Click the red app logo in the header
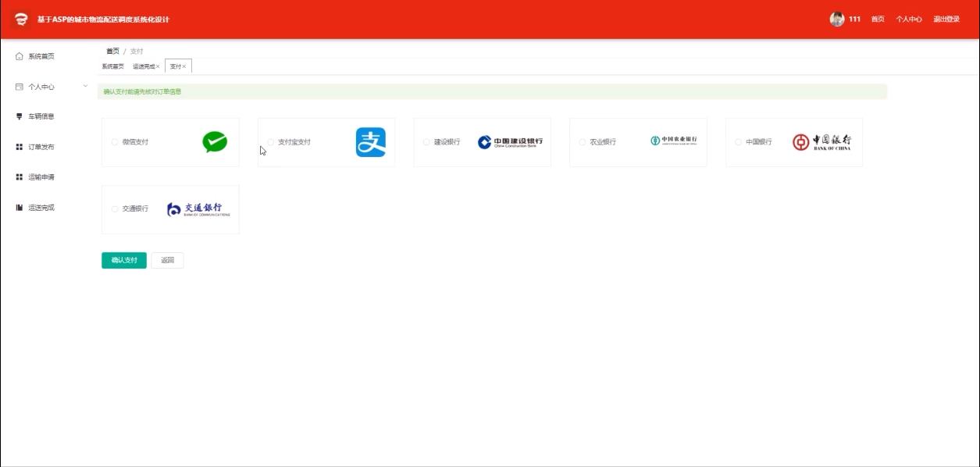The image size is (980, 467). pyautogui.click(x=21, y=20)
